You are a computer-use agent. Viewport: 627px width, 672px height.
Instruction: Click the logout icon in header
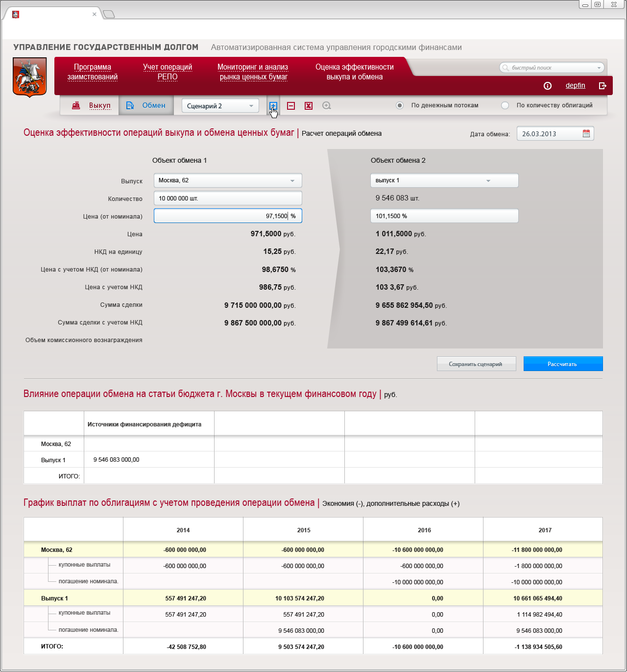[603, 86]
